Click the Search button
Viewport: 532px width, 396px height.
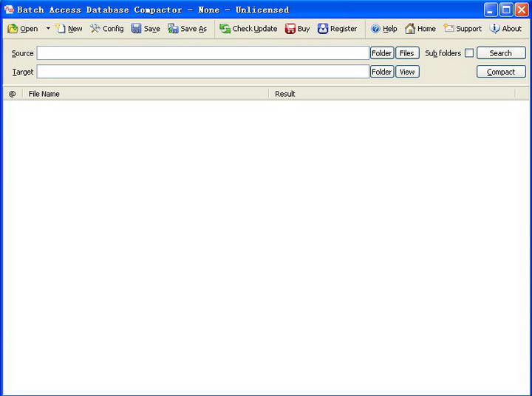click(501, 53)
